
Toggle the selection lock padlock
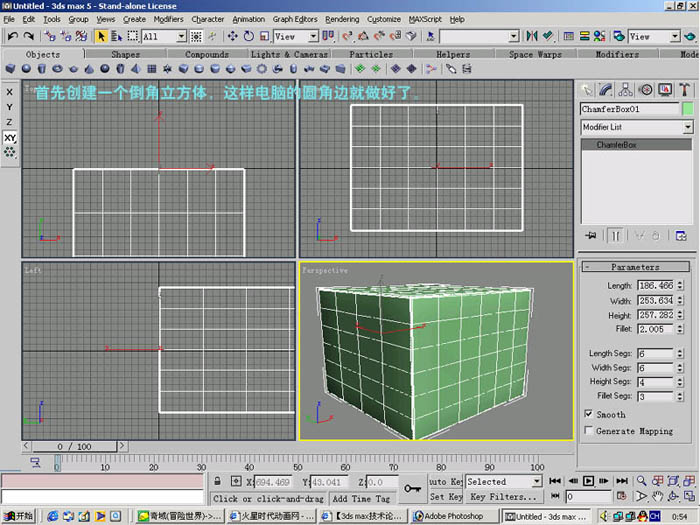coord(217,481)
